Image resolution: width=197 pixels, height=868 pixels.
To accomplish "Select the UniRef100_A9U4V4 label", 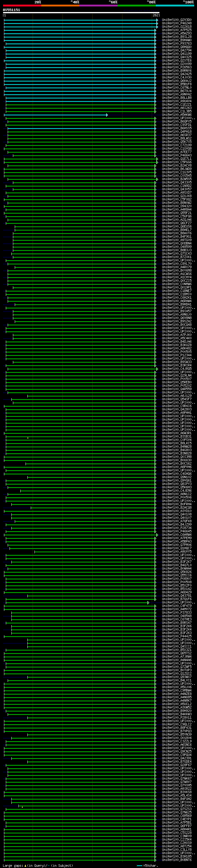I will pos(177,101).
